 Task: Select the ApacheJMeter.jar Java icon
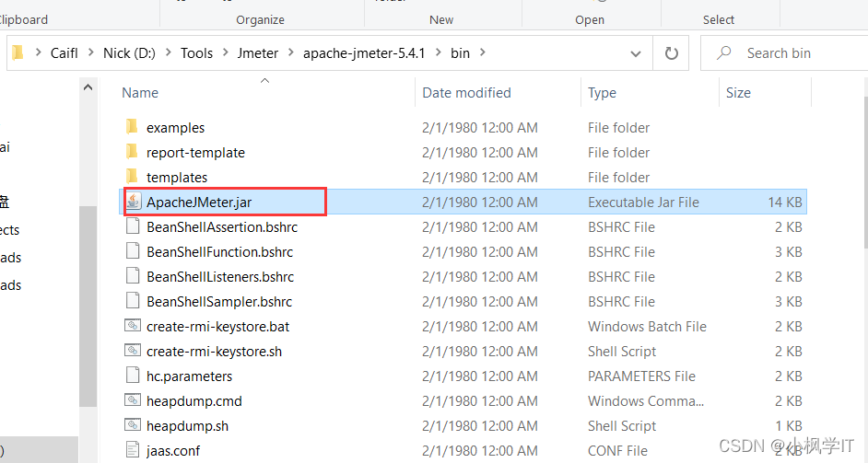click(x=133, y=202)
